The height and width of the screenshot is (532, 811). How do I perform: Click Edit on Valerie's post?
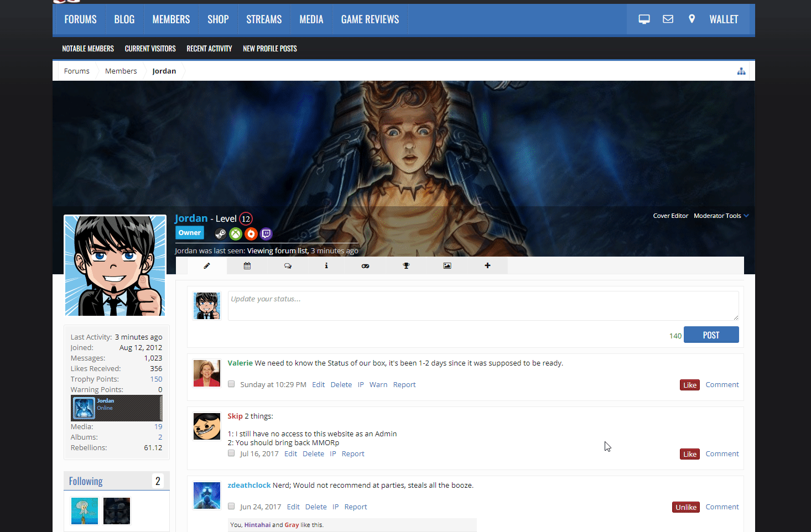click(318, 385)
